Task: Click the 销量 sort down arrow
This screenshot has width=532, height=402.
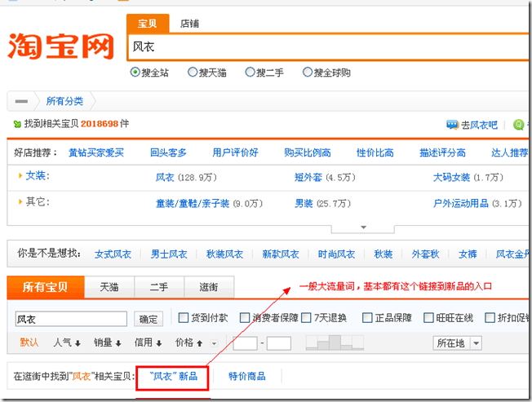Action: [118, 343]
